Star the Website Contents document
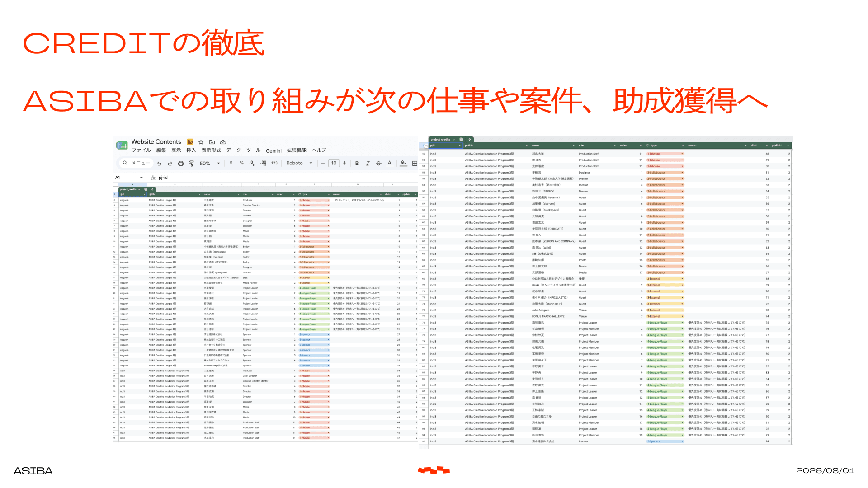Image resolution: width=868 pixels, height=488 pixels. (201, 142)
